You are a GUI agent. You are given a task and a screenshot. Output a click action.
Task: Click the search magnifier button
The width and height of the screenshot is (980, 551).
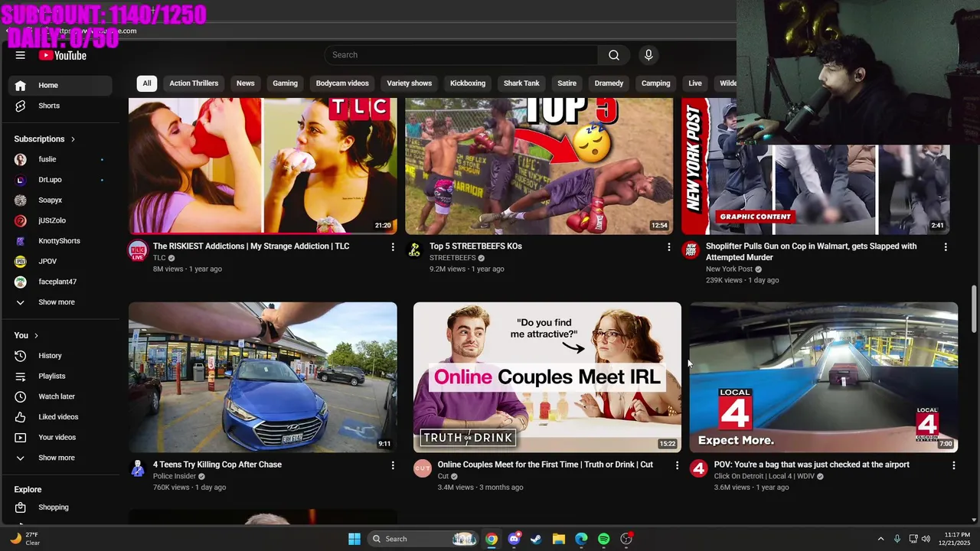[614, 55]
